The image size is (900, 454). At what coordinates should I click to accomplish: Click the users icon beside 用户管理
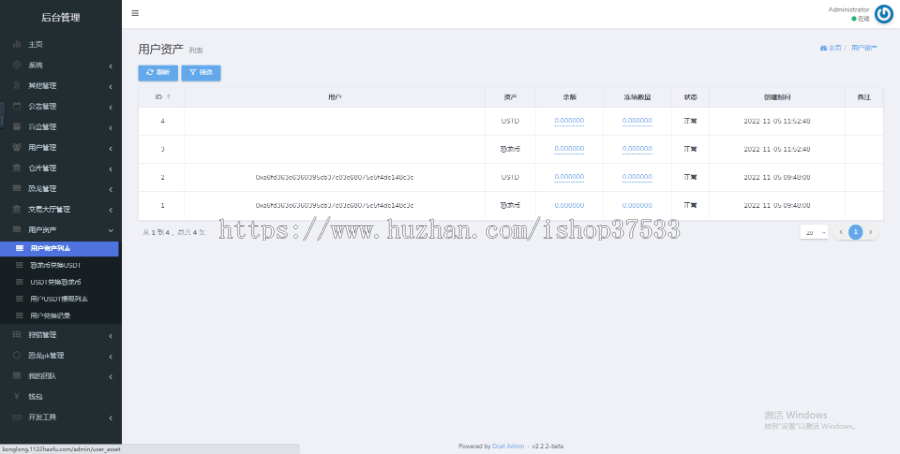pos(17,148)
